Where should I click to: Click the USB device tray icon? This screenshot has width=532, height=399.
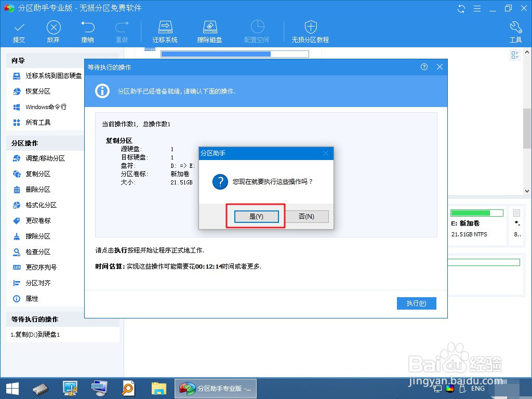(x=461, y=389)
